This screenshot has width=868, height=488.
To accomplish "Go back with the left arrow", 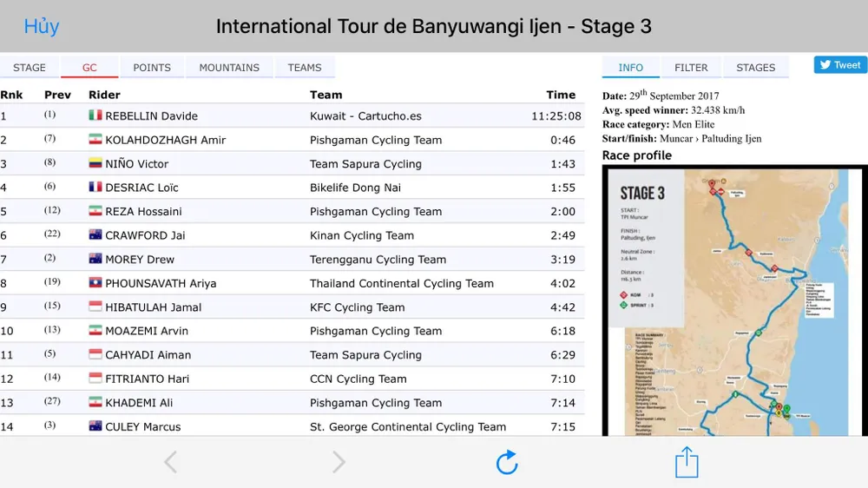I will (x=170, y=462).
